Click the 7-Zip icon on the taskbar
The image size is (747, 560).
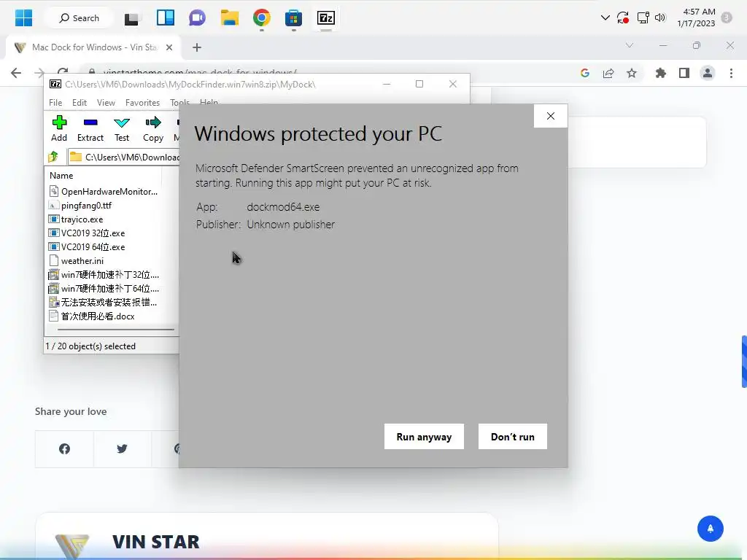click(326, 18)
